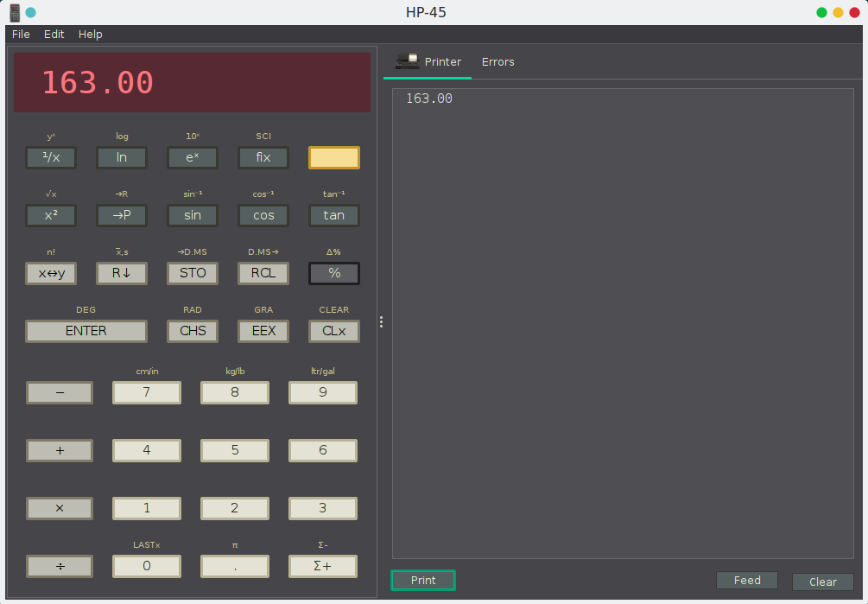Switch to the Errors tab
The image size is (868, 604).
point(497,62)
